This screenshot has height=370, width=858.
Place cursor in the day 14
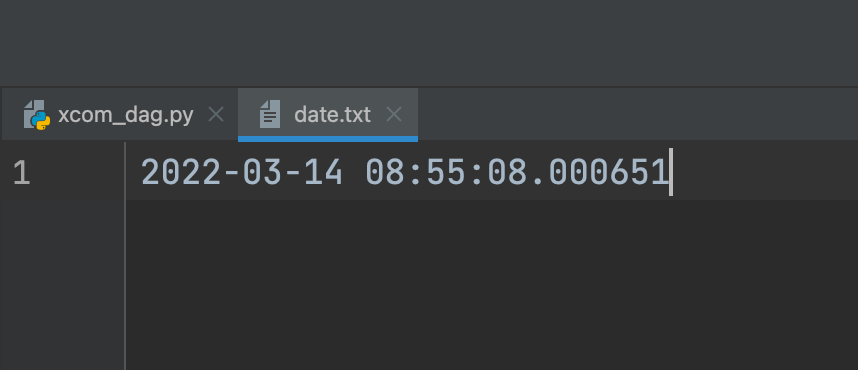point(323,173)
